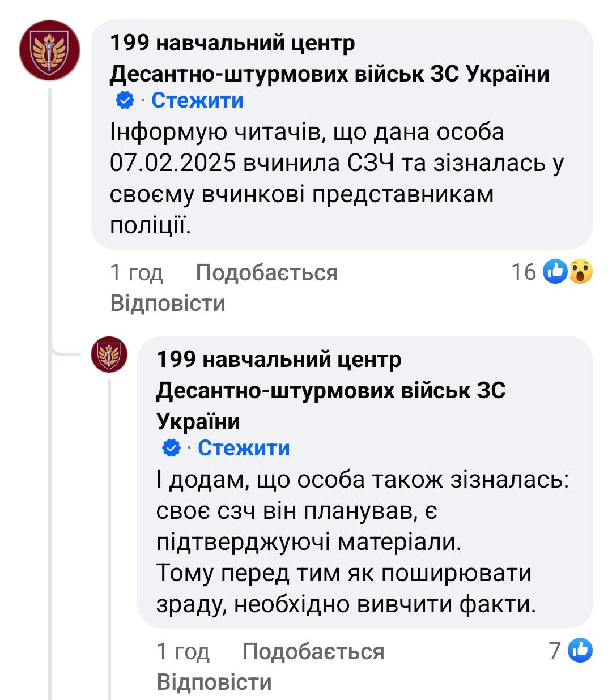Viewport: 612px width, 700px height.
Task: Click Відповісти on the first comment
Action: point(168,303)
